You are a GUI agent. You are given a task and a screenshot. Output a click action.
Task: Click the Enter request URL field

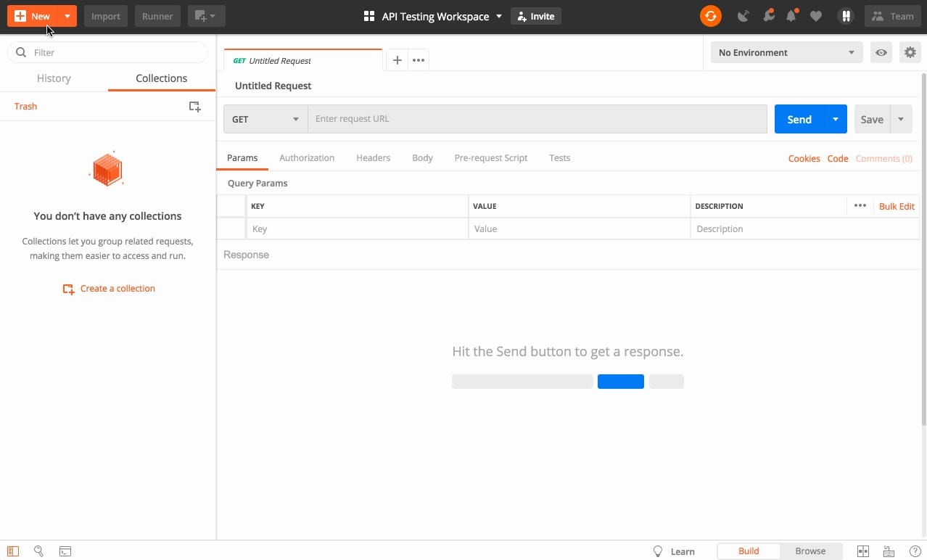tap(537, 119)
